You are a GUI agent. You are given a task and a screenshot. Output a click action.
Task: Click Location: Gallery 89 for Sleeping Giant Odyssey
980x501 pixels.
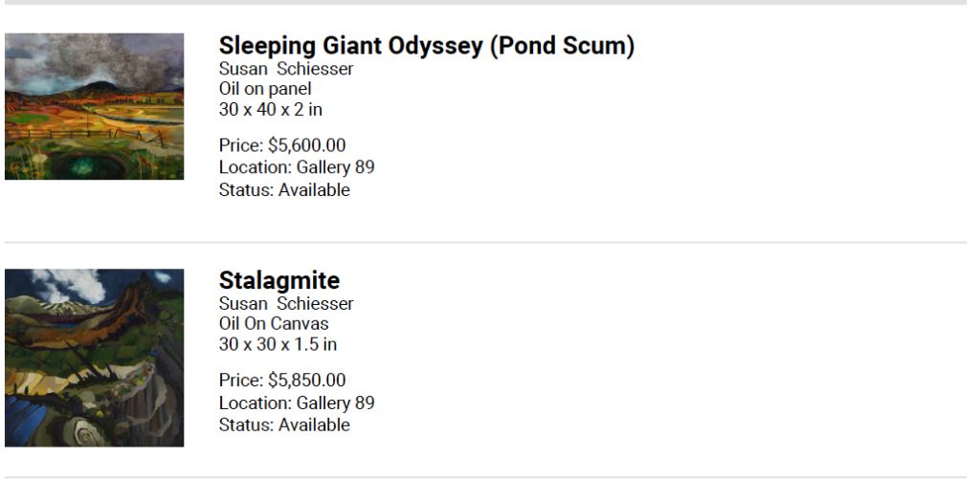[x=297, y=167]
